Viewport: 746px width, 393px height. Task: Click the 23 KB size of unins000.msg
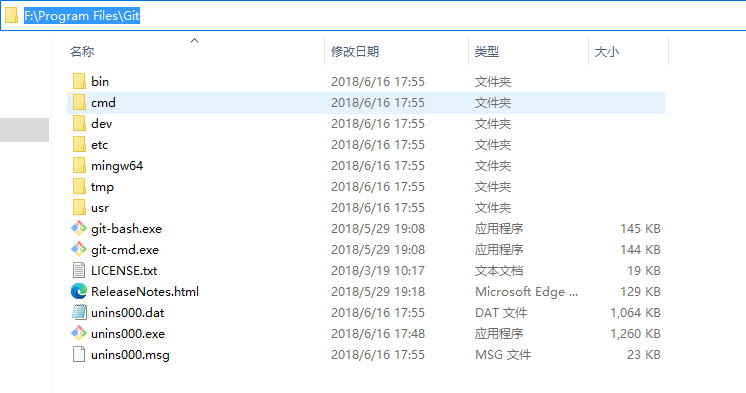click(x=644, y=354)
